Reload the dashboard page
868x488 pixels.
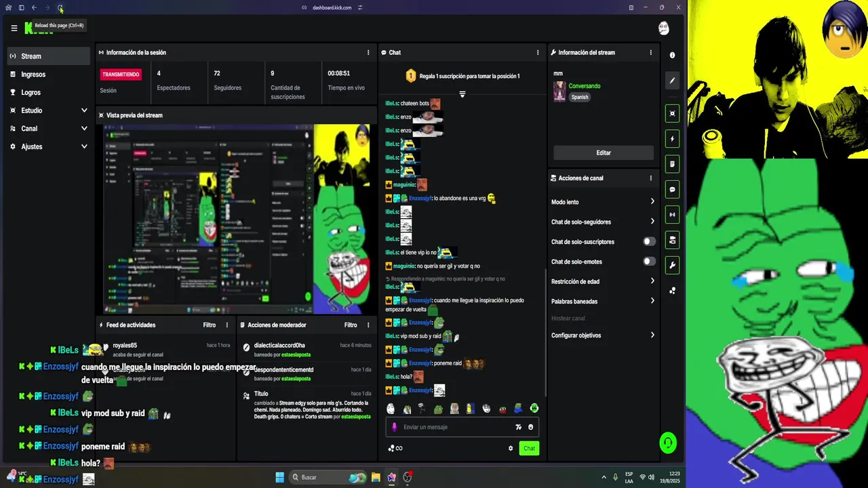[60, 7]
